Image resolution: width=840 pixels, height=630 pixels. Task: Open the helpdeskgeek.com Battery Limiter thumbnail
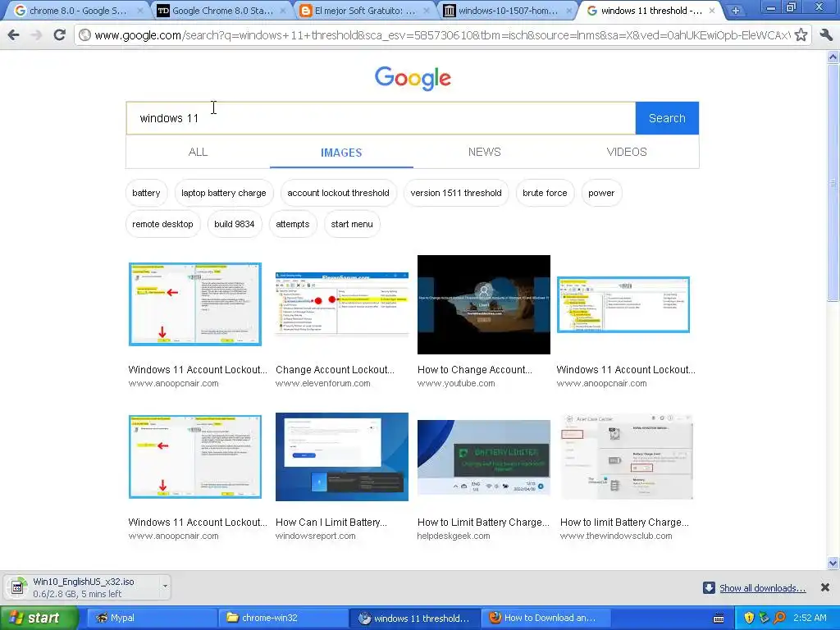tap(484, 457)
